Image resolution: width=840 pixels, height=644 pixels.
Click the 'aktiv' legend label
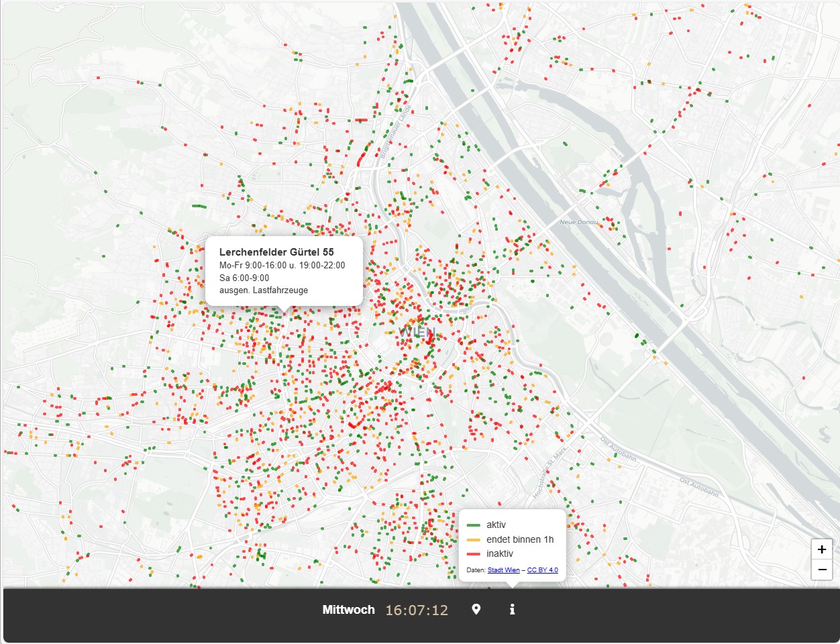[x=496, y=525]
